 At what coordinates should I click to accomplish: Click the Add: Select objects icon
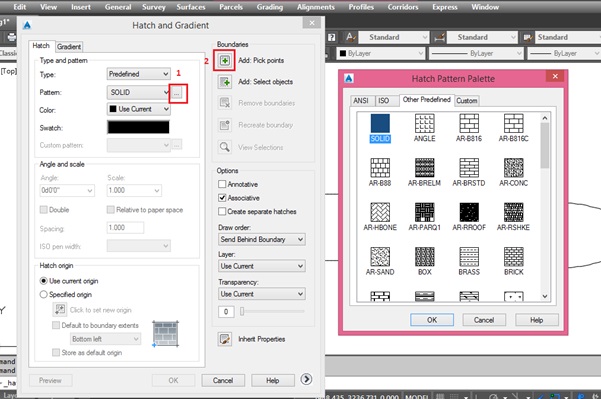click(225, 82)
